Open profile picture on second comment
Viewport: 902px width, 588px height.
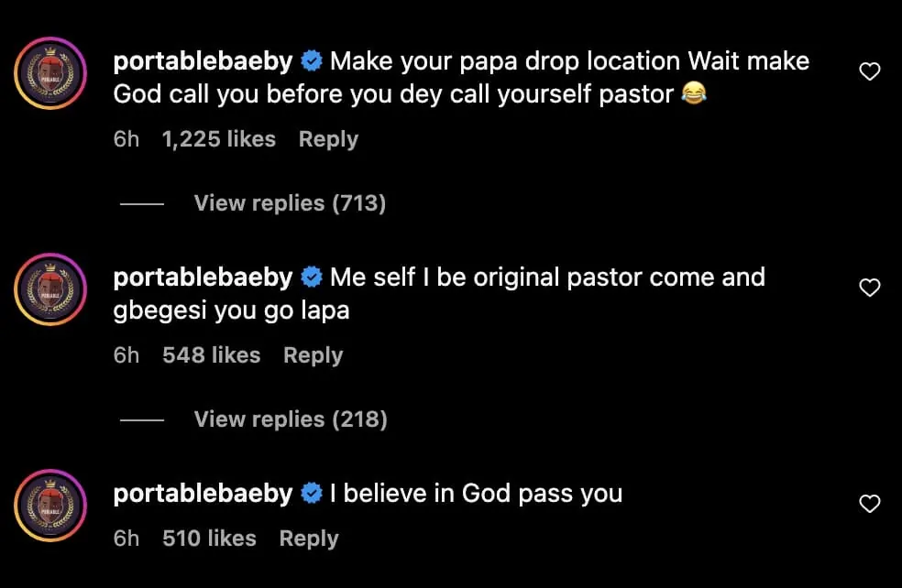(x=50, y=289)
